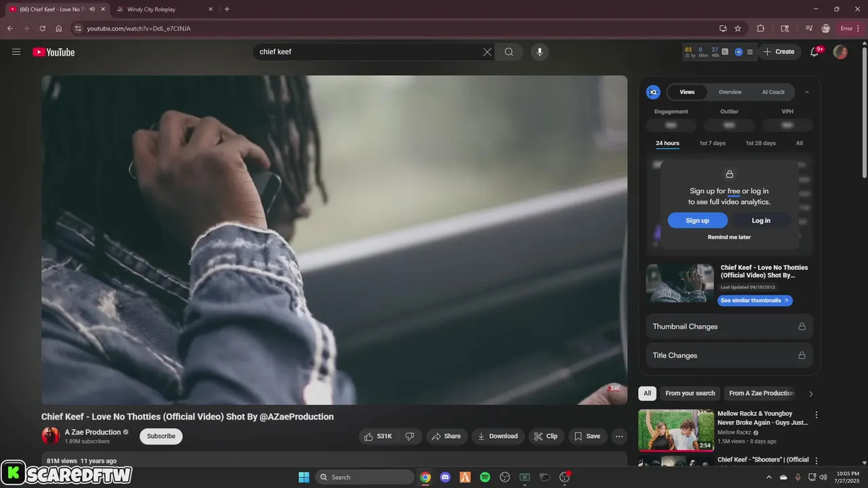Mute the tab via speaker icon

click(x=92, y=9)
